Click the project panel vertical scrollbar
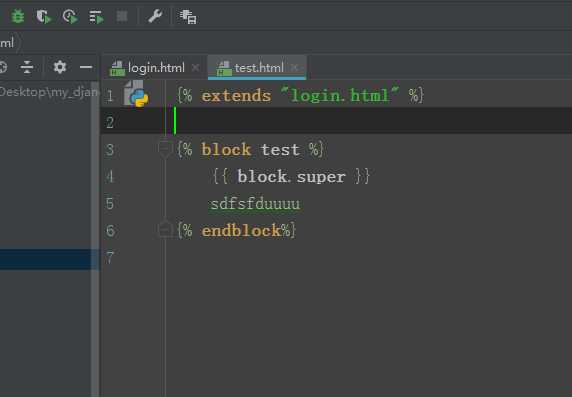The image size is (572, 397). (x=95, y=239)
